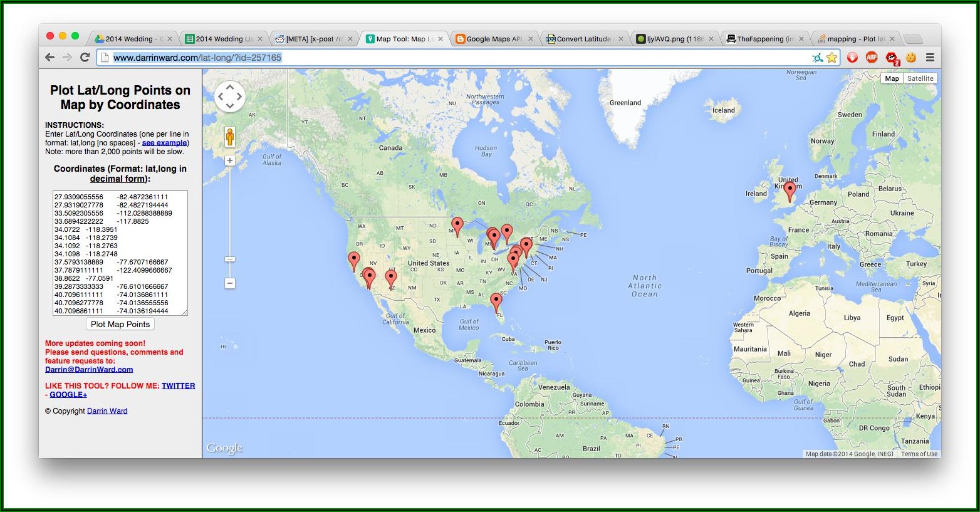The width and height of the screenshot is (980, 512).
Task: Click inside the coordinates text area
Action: 120,253
